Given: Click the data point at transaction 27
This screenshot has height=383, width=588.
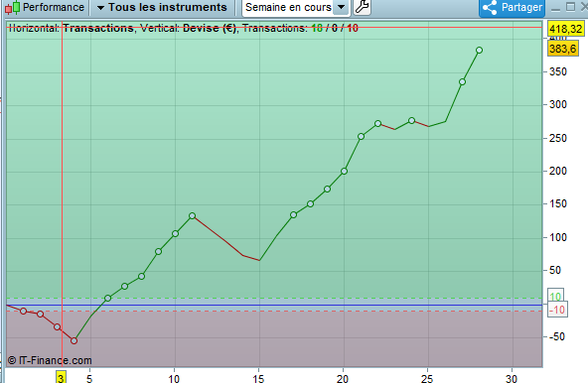Looking at the screenshot, I should (462, 81).
